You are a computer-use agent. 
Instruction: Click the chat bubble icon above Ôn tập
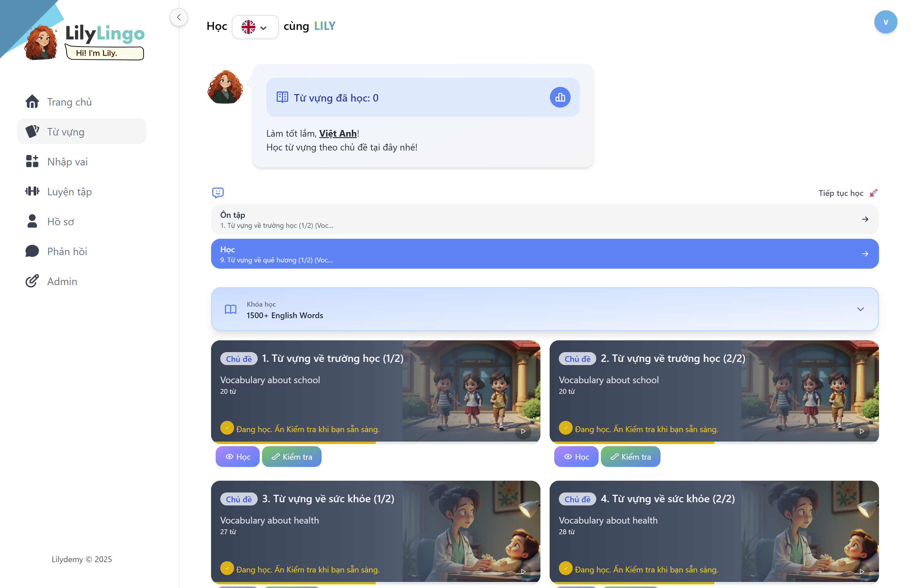coord(217,193)
